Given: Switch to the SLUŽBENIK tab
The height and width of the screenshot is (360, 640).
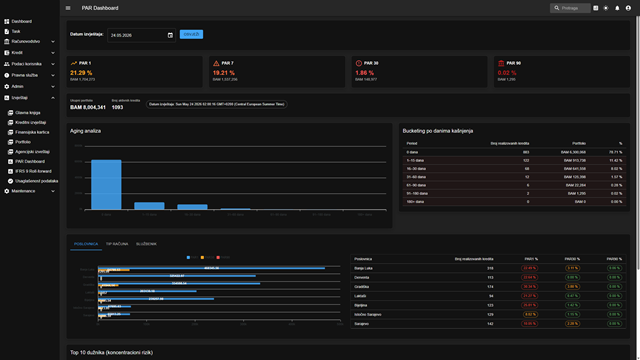Looking at the screenshot, I should pyautogui.click(x=146, y=244).
